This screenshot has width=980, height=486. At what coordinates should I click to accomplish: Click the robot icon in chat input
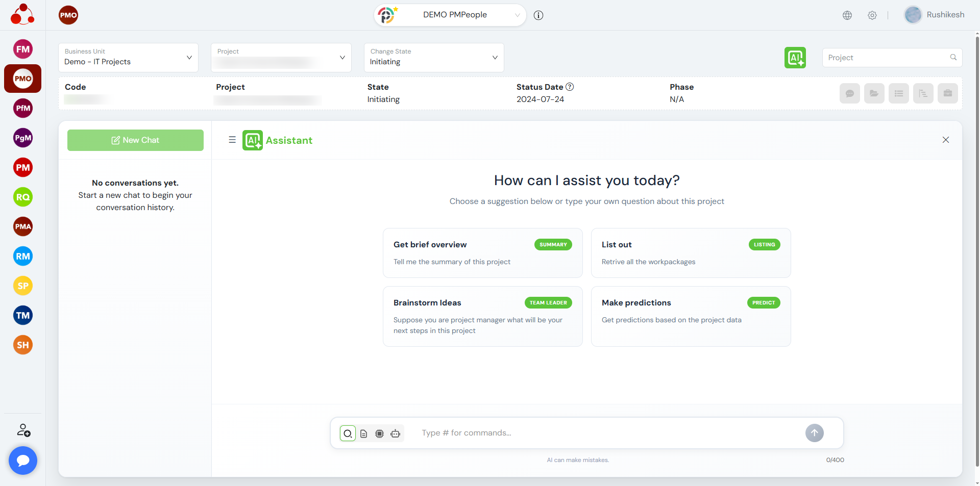[x=395, y=433]
